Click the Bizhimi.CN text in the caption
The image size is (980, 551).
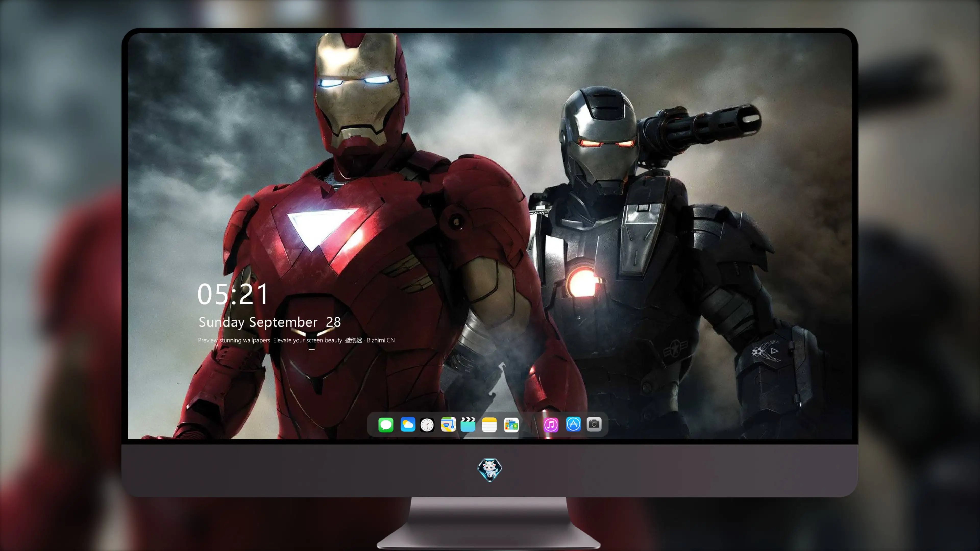click(381, 340)
